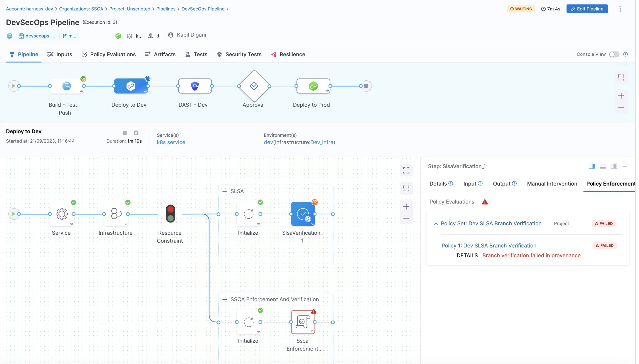
Task: Click the Edit Pipeline button
Action: (587, 9)
